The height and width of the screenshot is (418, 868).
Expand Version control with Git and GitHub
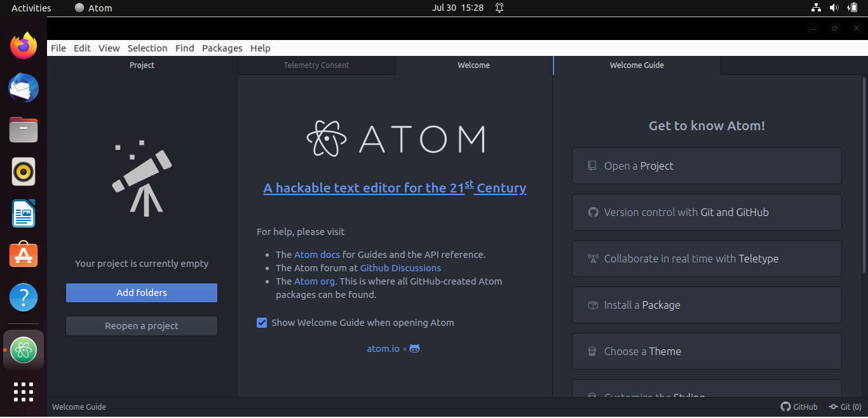(x=707, y=212)
